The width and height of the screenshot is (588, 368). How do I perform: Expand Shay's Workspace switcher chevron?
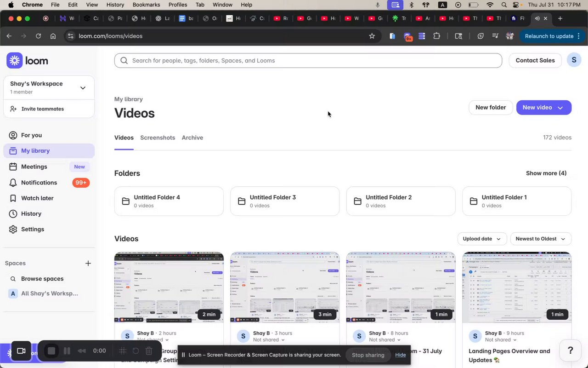tap(83, 88)
